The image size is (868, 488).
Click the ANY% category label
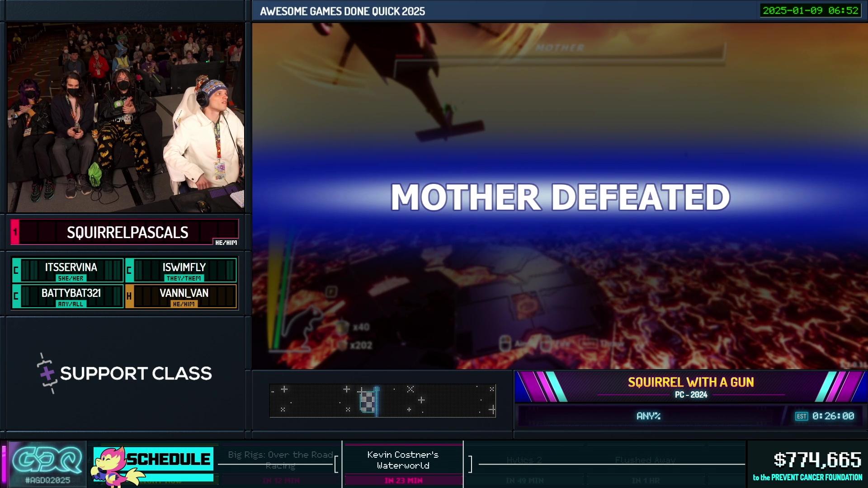[648, 416]
